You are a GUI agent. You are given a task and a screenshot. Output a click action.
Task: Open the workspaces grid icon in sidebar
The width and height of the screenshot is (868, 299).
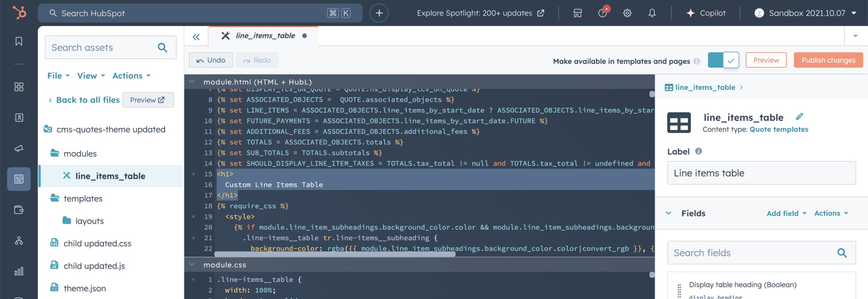tap(19, 87)
